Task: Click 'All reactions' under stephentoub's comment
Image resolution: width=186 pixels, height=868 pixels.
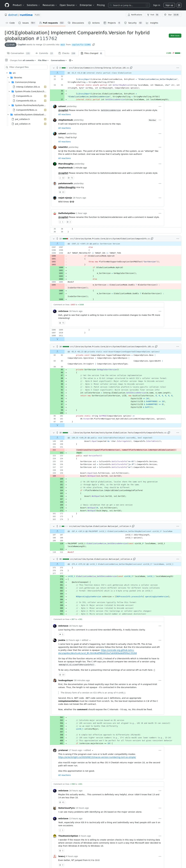Action: (x=64, y=128)
